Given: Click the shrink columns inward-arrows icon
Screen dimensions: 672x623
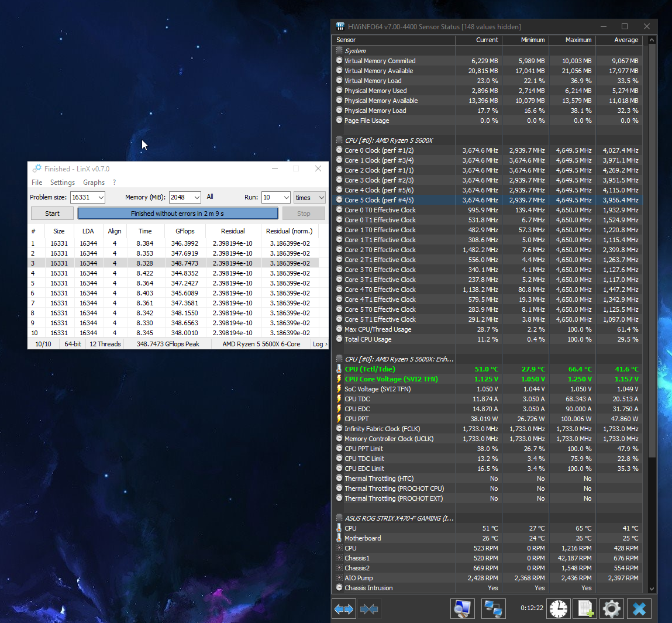Looking at the screenshot, I should 369,609.
